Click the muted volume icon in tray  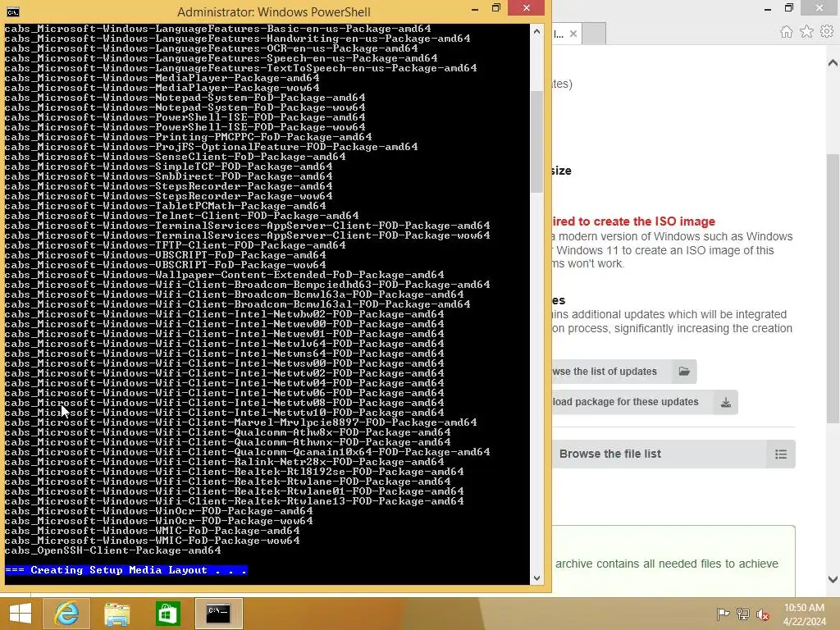763,614
